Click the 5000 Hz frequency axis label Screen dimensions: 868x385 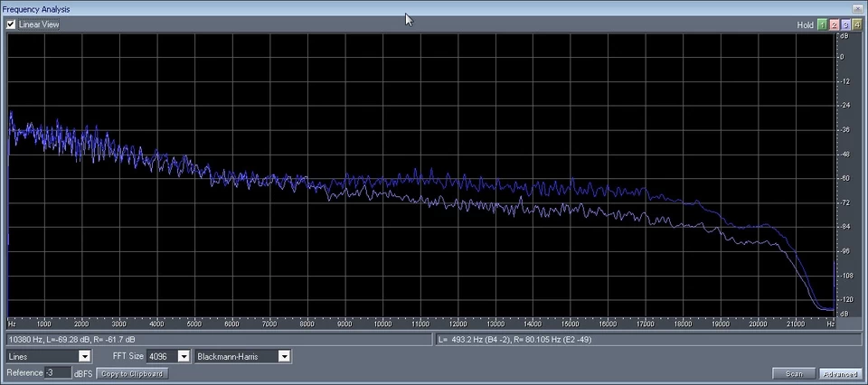pyautogui.click(x=195, y=324)
